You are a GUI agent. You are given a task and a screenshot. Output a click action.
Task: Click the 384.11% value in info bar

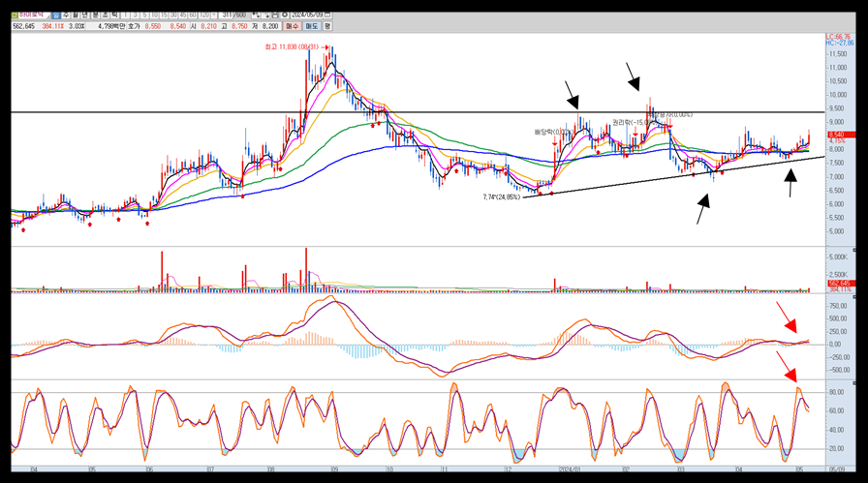(x=53, y=26)
